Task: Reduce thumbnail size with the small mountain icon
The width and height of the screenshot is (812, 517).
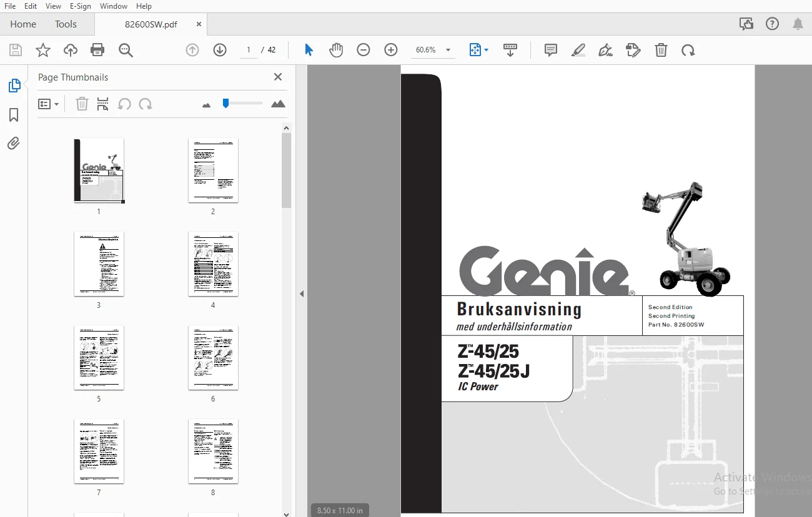Action: (207, 105)
